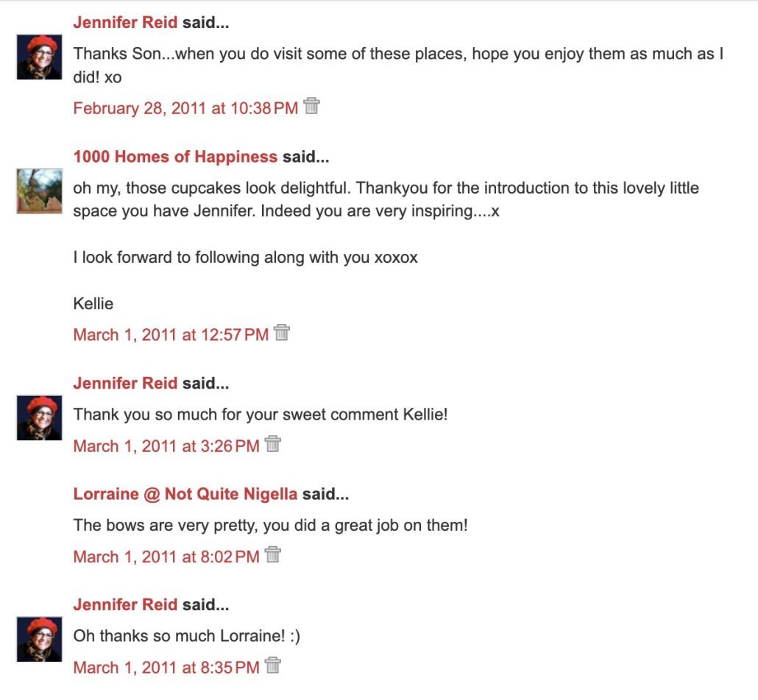Click Jennifer Reid's name above 'Oh thanks so much Lorraine'
The image size is (758, 700).
tap(125, 605)
